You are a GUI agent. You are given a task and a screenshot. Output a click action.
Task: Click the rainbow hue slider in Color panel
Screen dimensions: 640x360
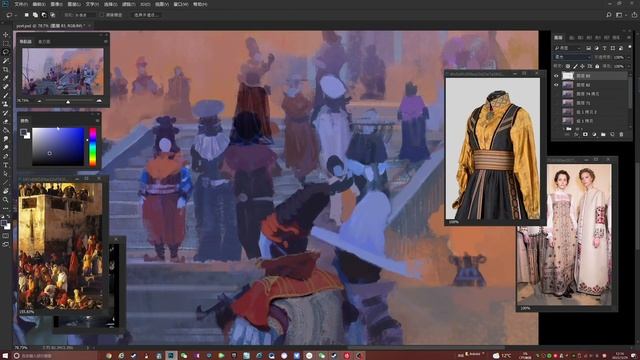click(x=93, y=147)
